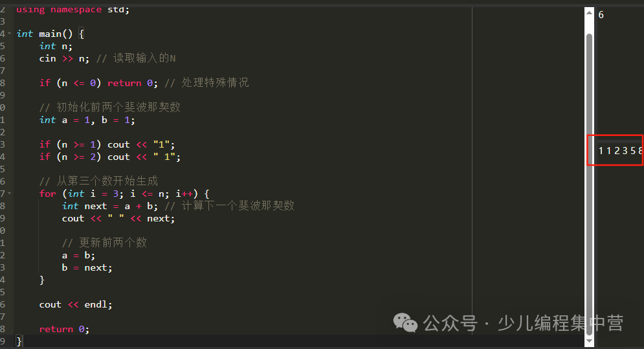Screen dimensions: 644x349
Task: Click the input value "6" in right panel
Action: click(x=601, y=15)
